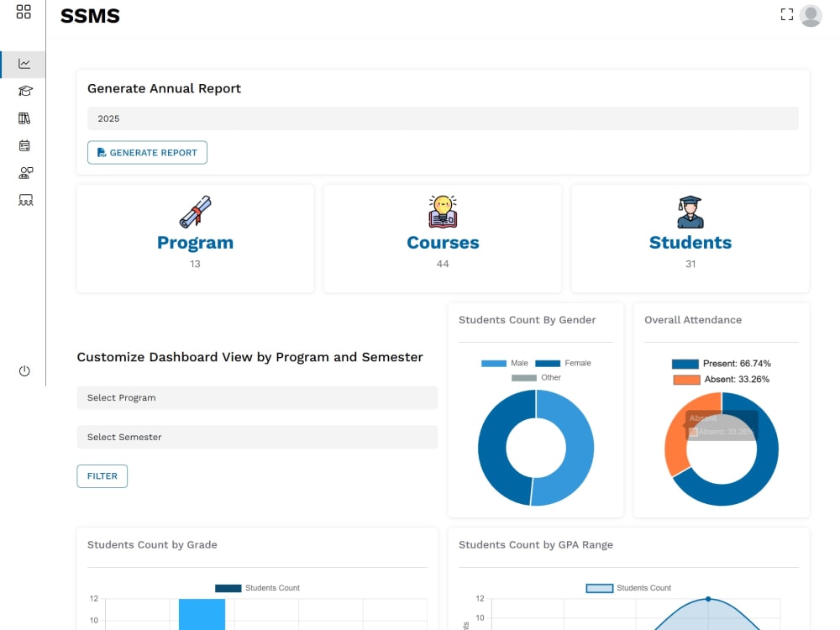Toggle Male legend in gender chart
840x630 pixels.
(x=504, y=363)
